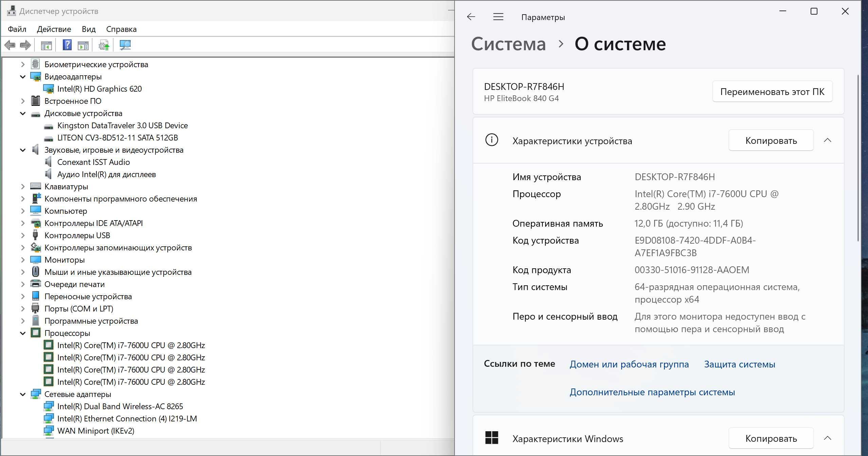Click the RAM value 12,0 ГБ (доступно: 11,4 ГБ)
This screenshot has height=456, width=868.
coord(689,224)
